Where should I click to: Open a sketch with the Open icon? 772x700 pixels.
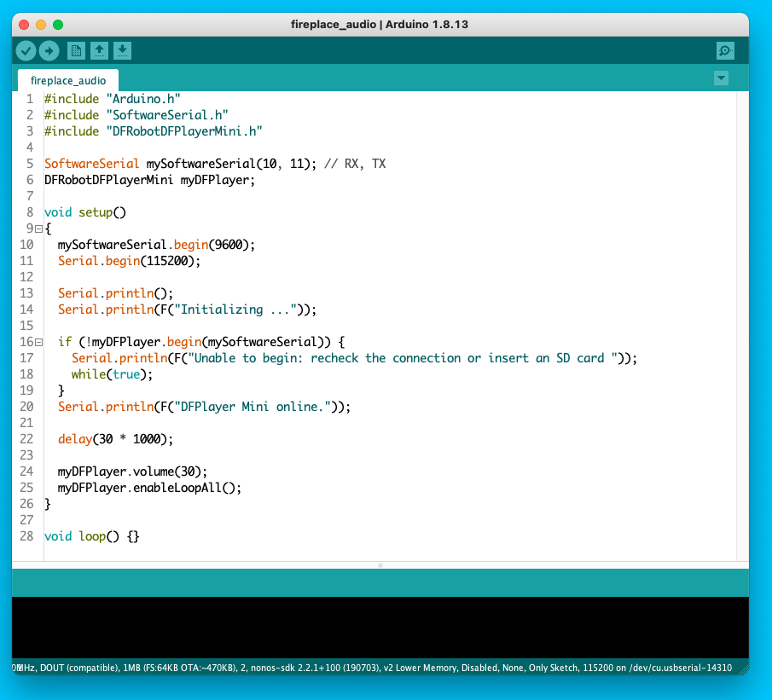pyautogui.click(x=99, y=50)
